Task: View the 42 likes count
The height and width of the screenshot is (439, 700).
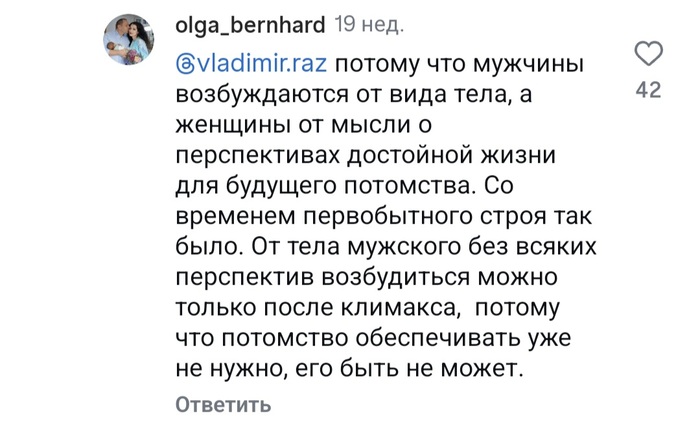Action: (648, 90)
